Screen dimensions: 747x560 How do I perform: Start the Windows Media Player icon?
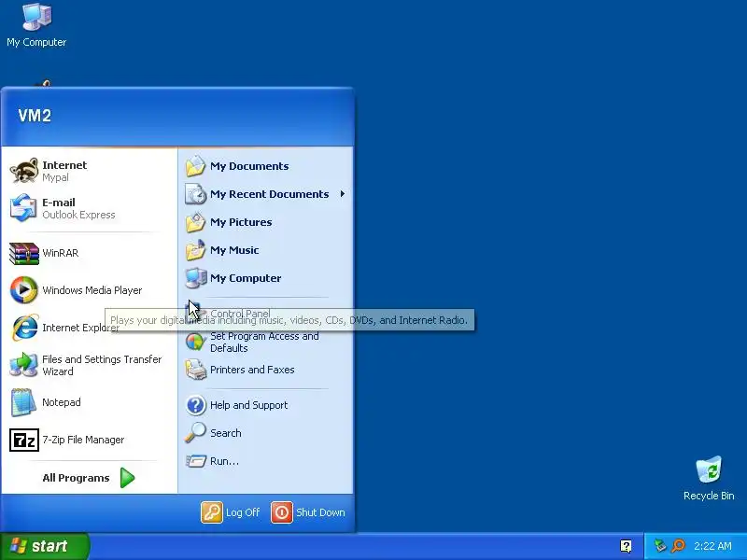[24, 290]
